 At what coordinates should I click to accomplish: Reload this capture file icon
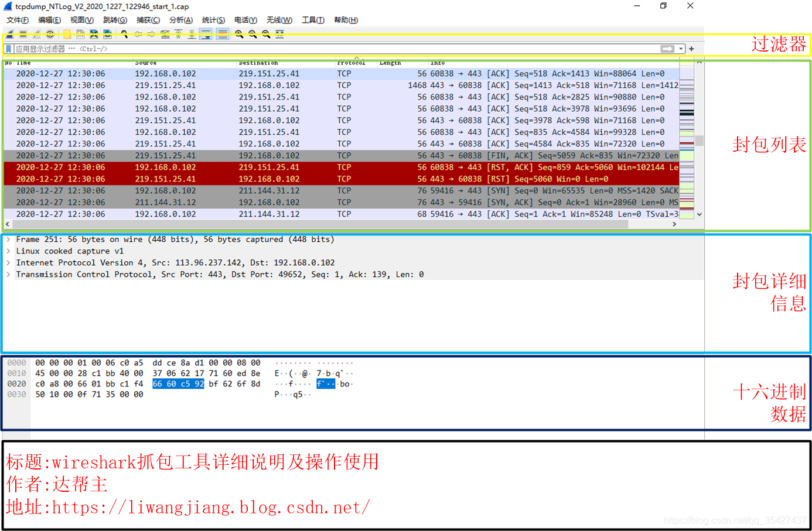pyautogui.click(x=107, y=35)
